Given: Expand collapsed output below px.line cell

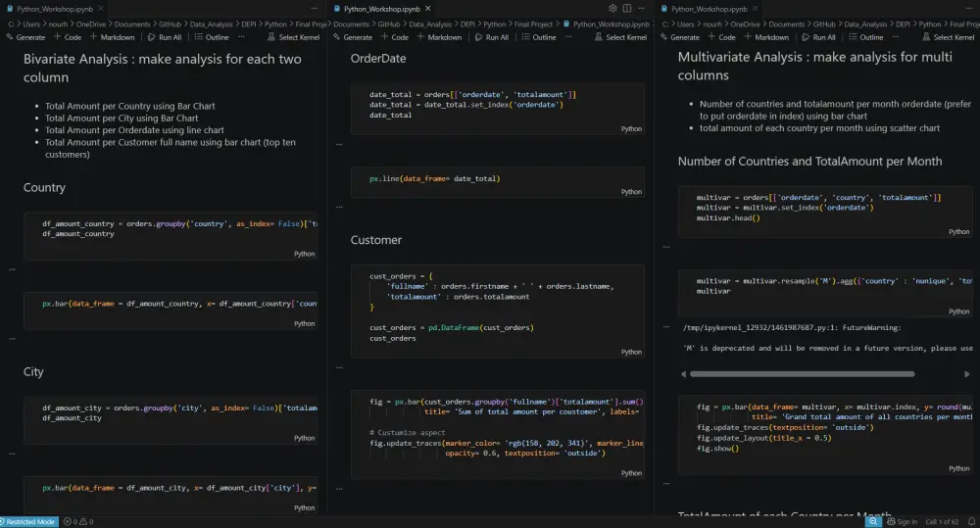Looking at the screenshot, I should [x=339, y=207].
